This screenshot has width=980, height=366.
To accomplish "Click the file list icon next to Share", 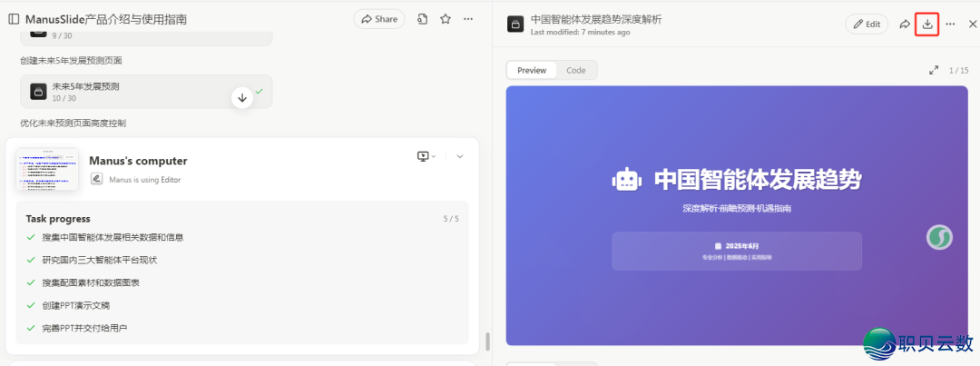I will (x=423, y=19).
